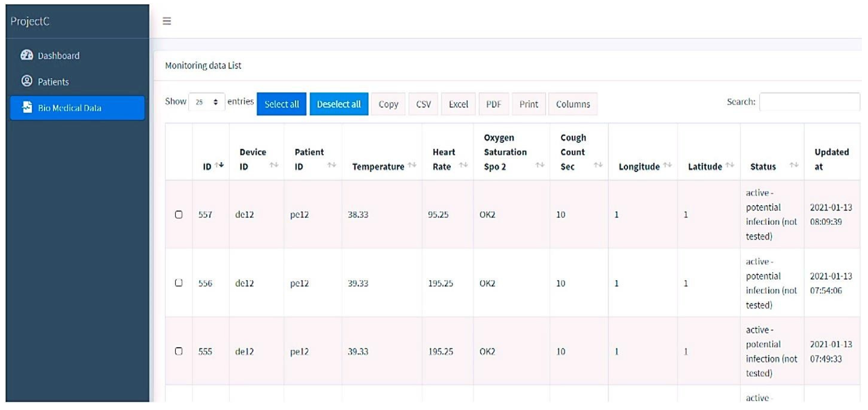This screenshot has height=410, width=868.
Task: Sort table by Temperature arrows
Action: pyautogui.click(x=412, y=165)
